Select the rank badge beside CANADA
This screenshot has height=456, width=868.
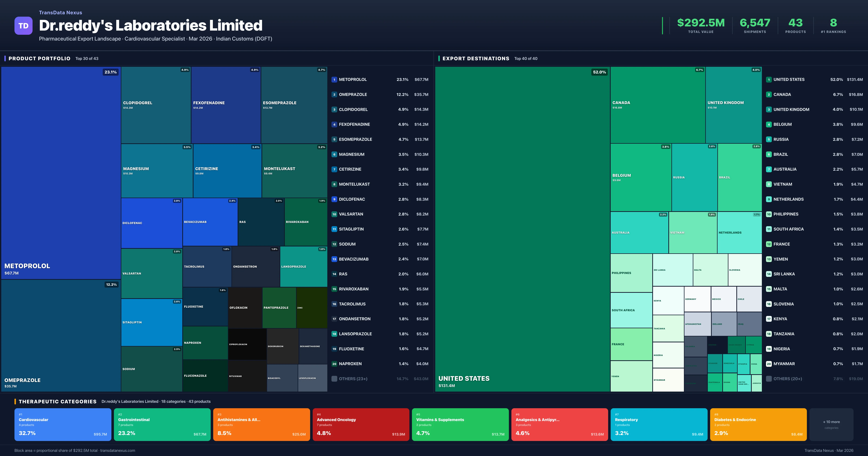point(769,94)
